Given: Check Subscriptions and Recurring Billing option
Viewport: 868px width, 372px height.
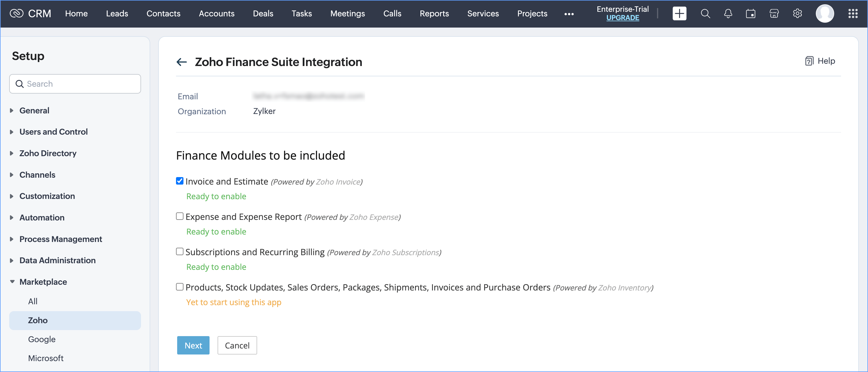Looking at the screenshot, I should [180, 252].
